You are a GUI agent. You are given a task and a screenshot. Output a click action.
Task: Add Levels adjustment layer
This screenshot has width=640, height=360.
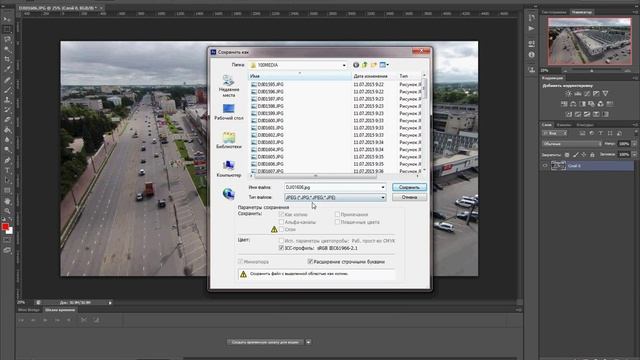pos(578,93)
